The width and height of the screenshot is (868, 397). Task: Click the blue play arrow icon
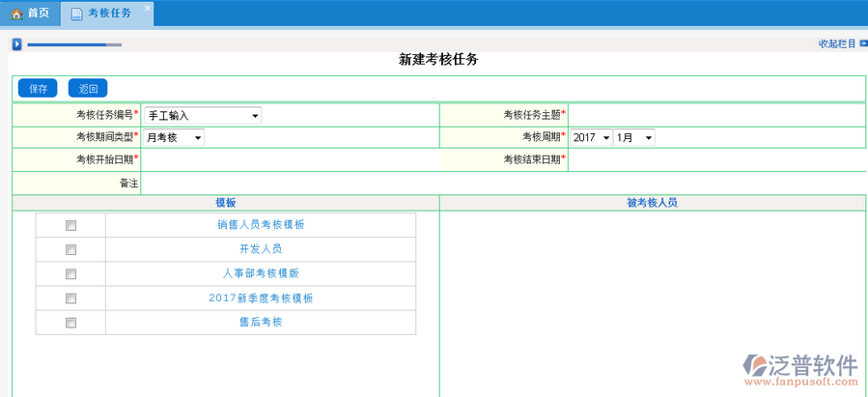tap(16, 44)
